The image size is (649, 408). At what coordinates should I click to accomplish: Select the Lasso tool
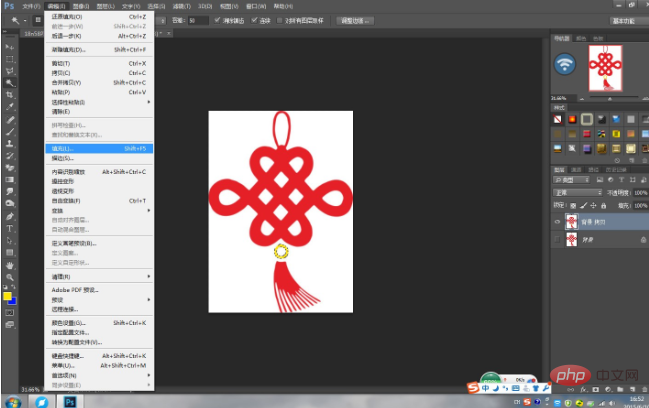[x=10, y=71]
